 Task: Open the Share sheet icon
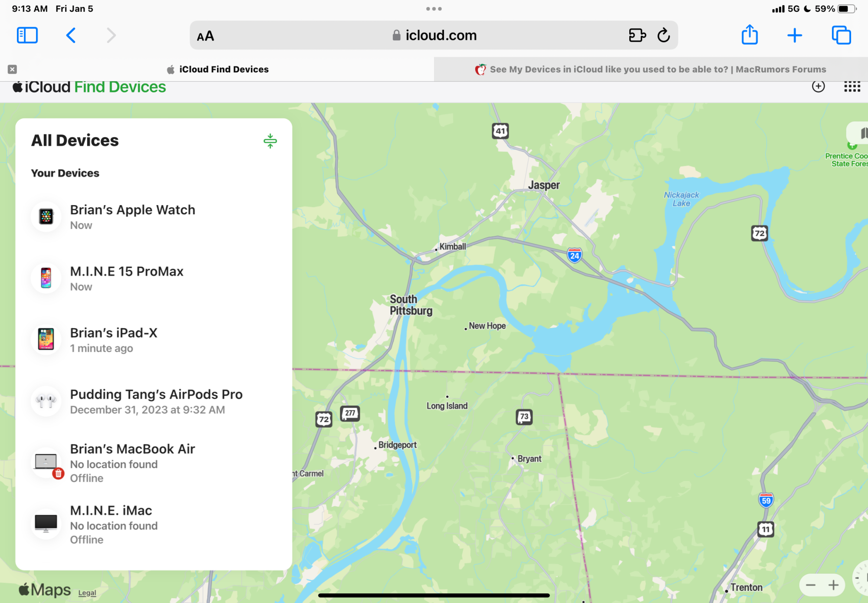pyautogui.click(x=750, y=35)
